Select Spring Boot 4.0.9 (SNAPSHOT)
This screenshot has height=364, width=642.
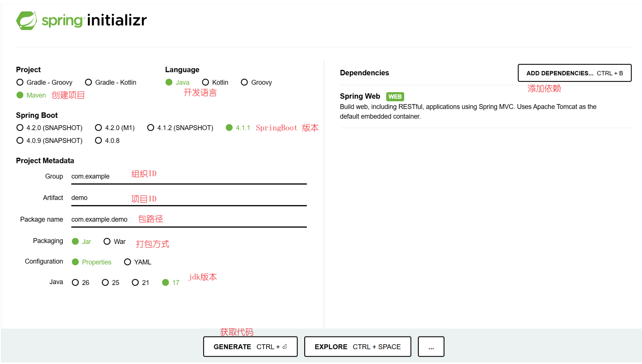tap(50, 141)
